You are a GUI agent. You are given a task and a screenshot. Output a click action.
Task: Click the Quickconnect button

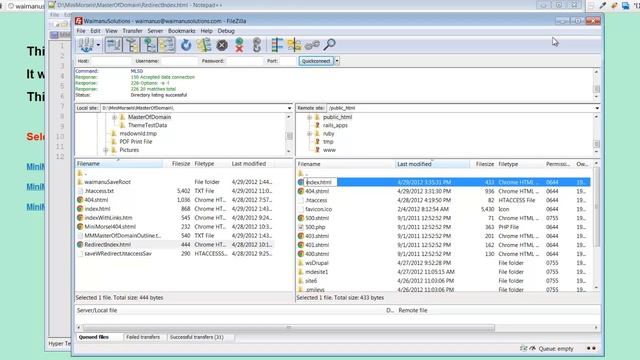(316, 61)
